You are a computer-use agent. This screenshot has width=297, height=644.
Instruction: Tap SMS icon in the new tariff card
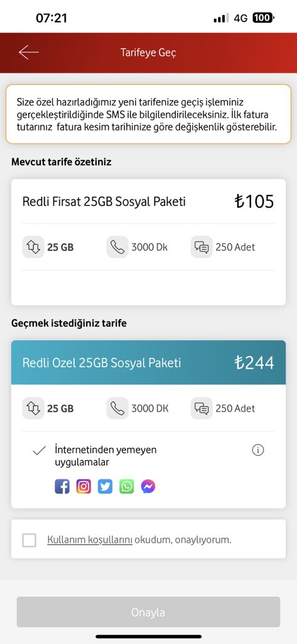[x=202, y=408]
